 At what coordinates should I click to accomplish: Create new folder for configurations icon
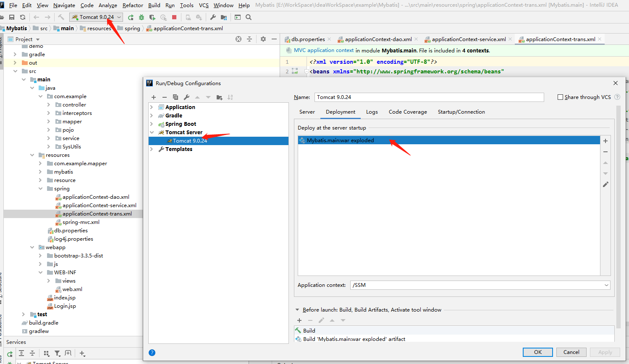(219, 97)
